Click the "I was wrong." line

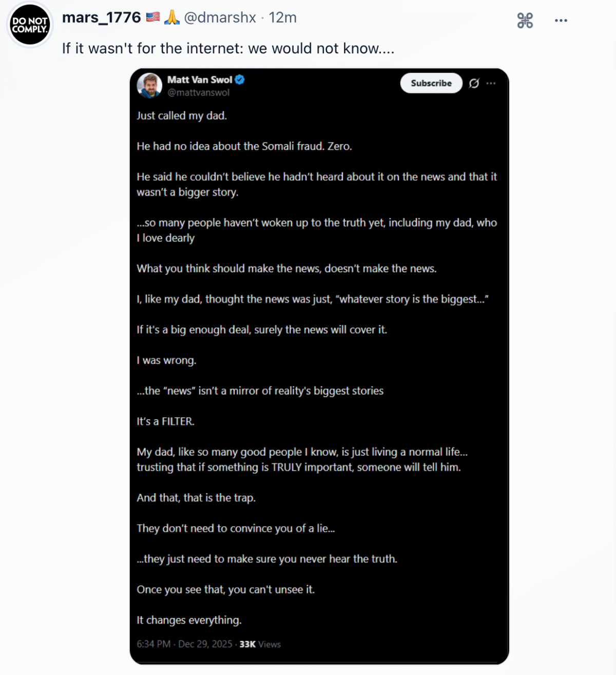pos(166,360)
